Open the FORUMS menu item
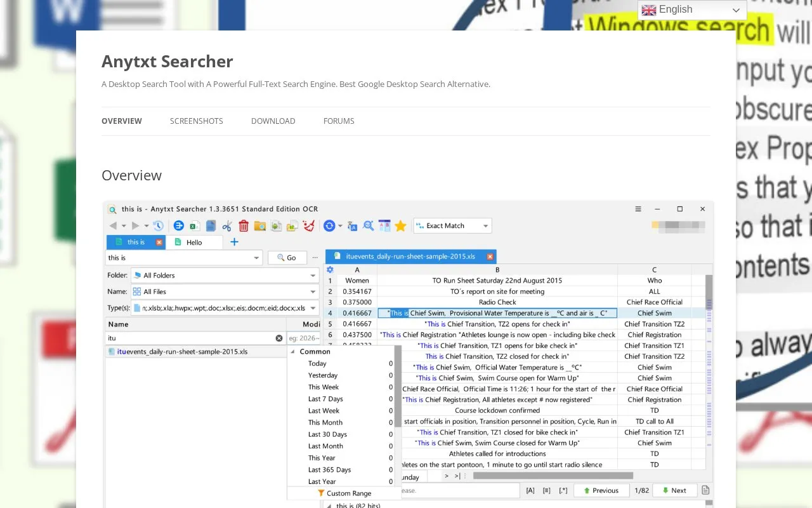812x508 pixels. coord(339,121)
